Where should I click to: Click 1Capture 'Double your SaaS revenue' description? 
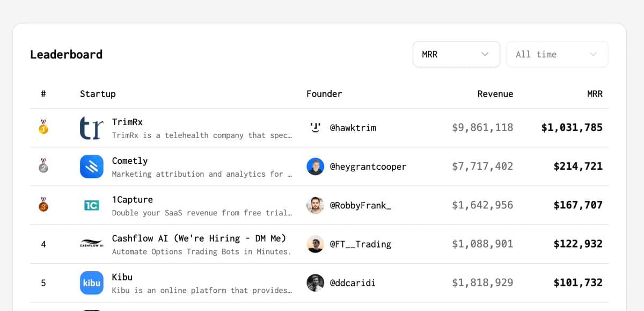pos(202,213)
